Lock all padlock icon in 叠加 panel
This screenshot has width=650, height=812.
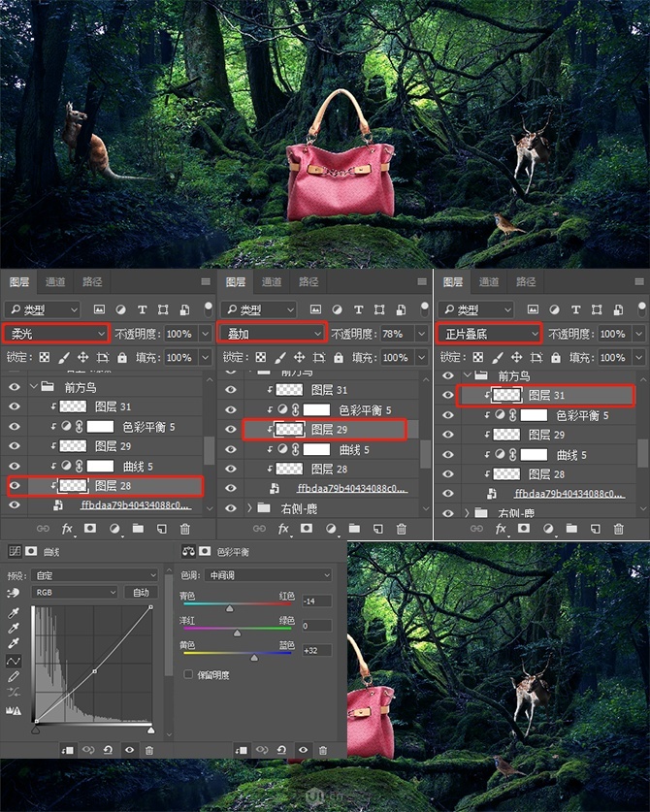(339, 357)
